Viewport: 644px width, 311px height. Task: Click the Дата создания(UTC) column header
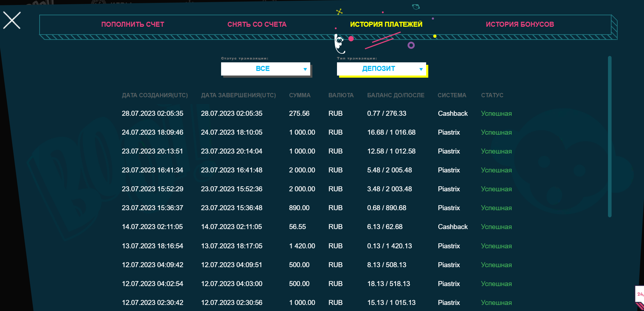point(155,95)
